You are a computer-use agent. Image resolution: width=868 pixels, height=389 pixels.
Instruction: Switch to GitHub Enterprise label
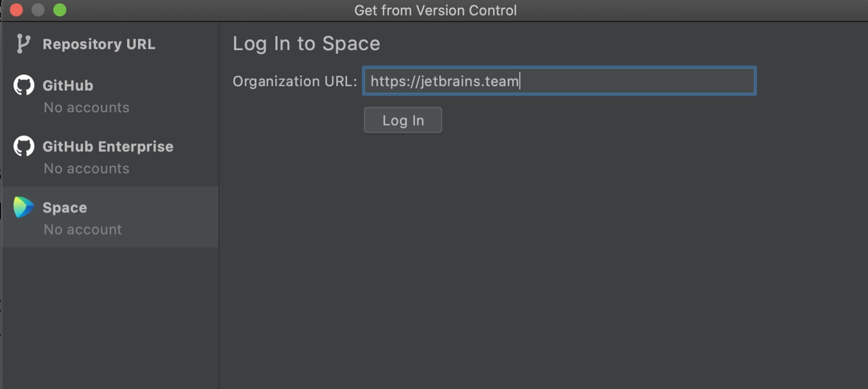click(108, 147)
